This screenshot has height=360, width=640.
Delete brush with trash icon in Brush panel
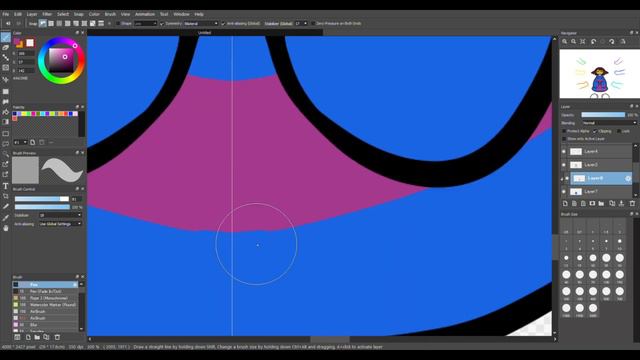[x=57, y=337]
